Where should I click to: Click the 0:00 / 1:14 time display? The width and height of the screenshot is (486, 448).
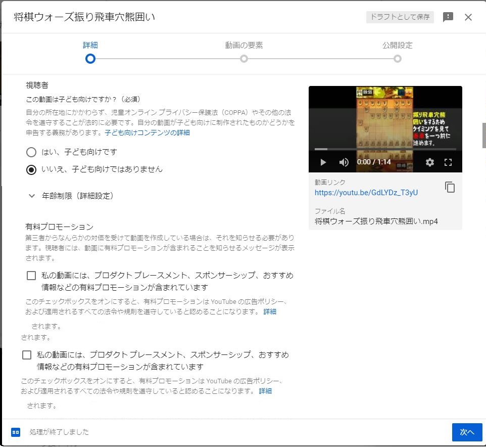coord(373,162)
